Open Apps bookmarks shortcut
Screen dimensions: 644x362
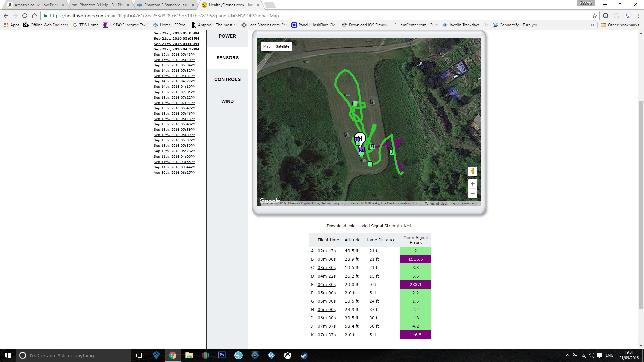11,25
